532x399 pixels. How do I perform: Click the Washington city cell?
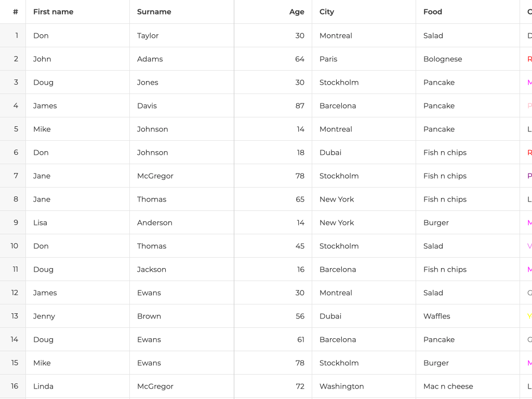tap(342, 386)
